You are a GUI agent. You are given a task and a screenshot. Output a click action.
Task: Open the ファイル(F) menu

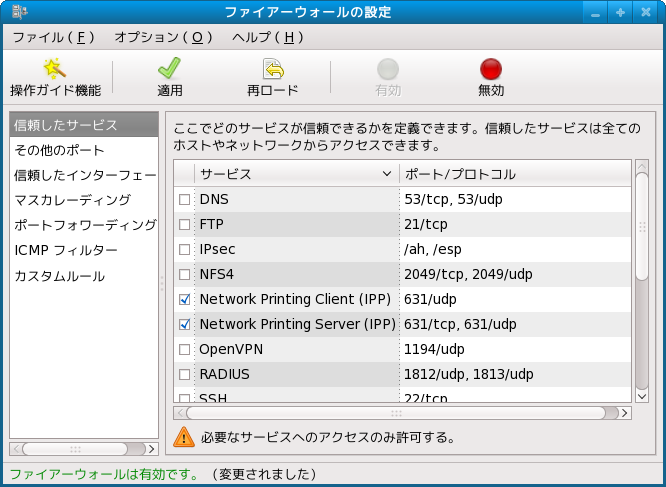(53, 37)
